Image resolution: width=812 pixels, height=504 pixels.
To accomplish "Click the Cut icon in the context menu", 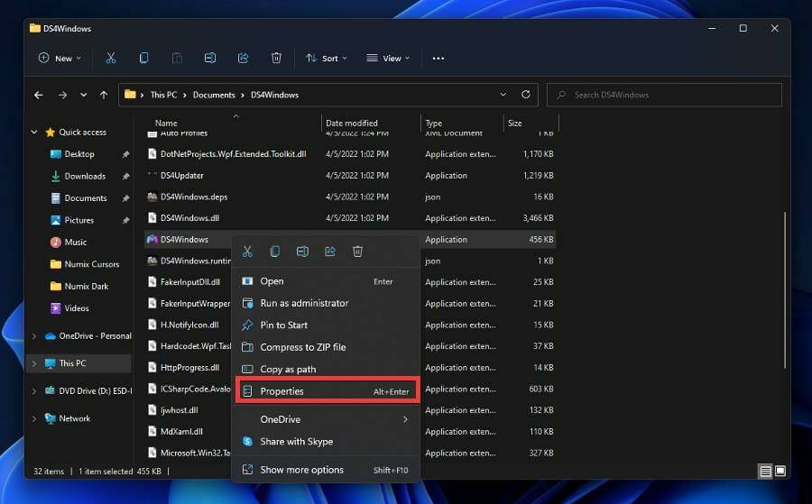I will 247,252.
